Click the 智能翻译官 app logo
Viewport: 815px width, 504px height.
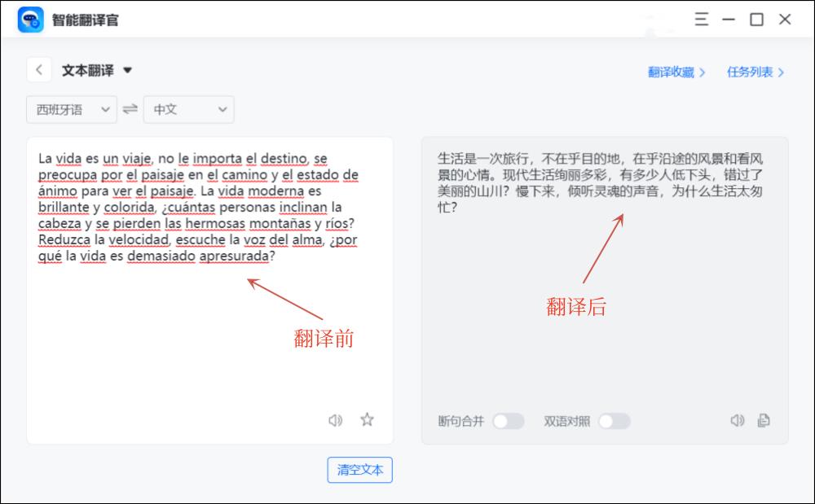[31, 20]
